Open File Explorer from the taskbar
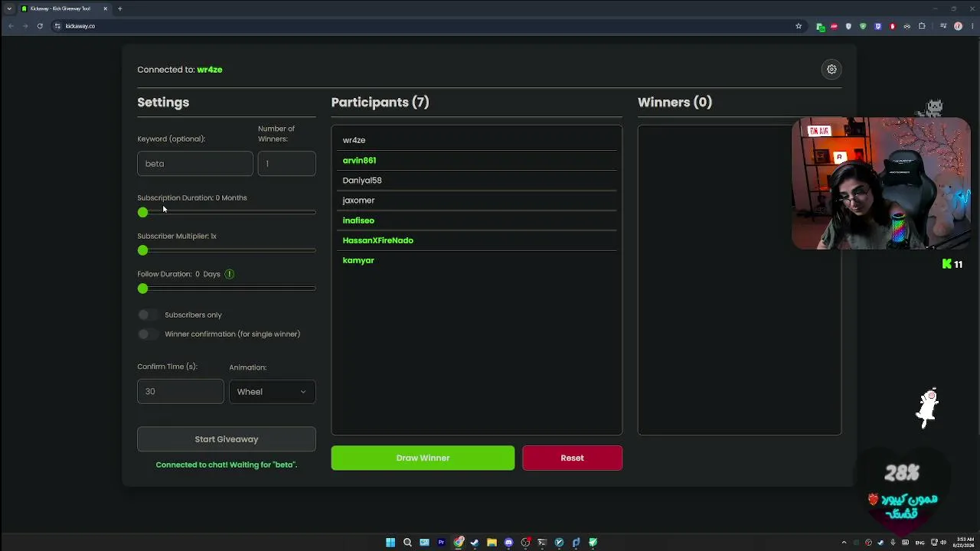Viewport: 980px width, 551px height. (x=492, y=543)
